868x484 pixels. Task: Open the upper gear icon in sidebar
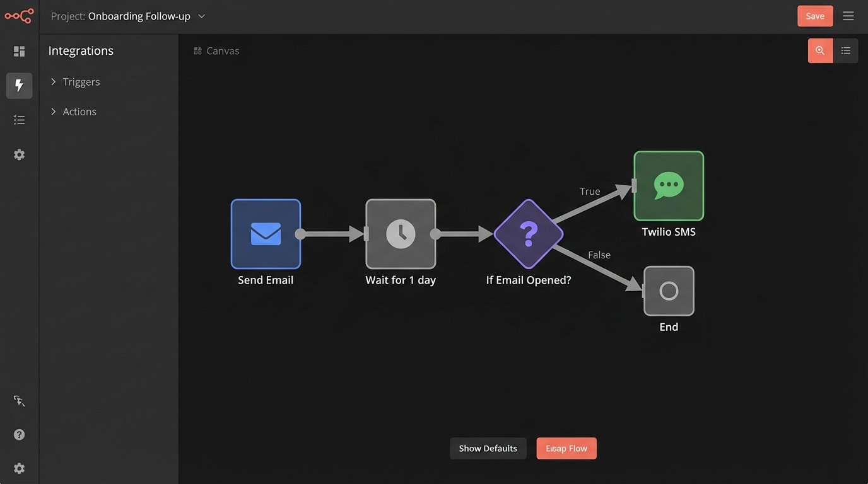tap(20, 154)
